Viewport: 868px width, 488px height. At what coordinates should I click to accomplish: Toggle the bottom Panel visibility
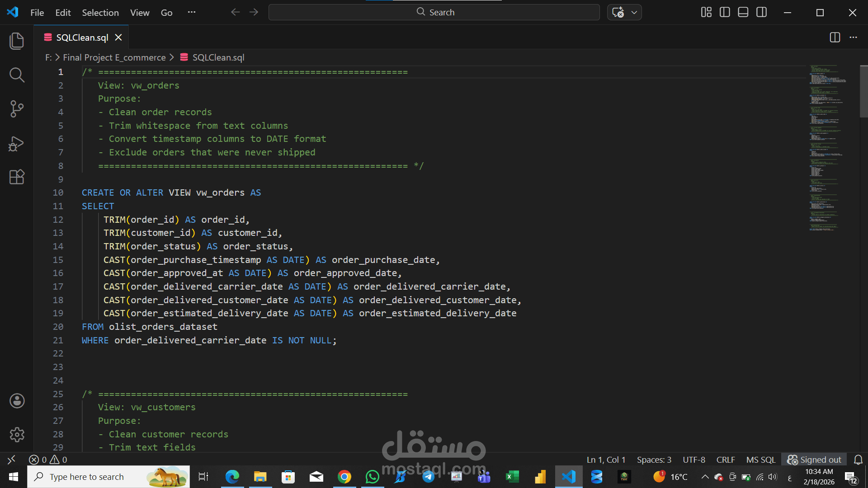click(x=743, y=12)
